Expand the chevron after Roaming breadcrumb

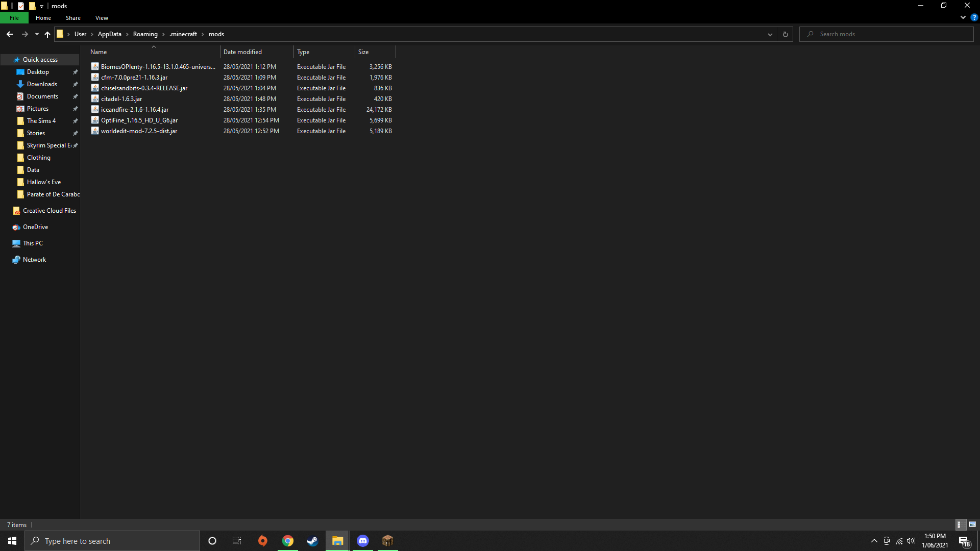point(163,34)
